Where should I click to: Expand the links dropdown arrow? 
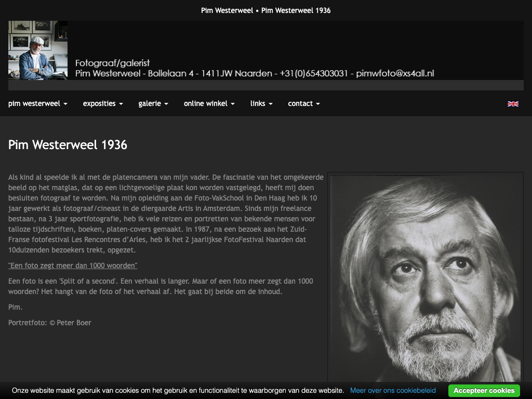[270, 104]
